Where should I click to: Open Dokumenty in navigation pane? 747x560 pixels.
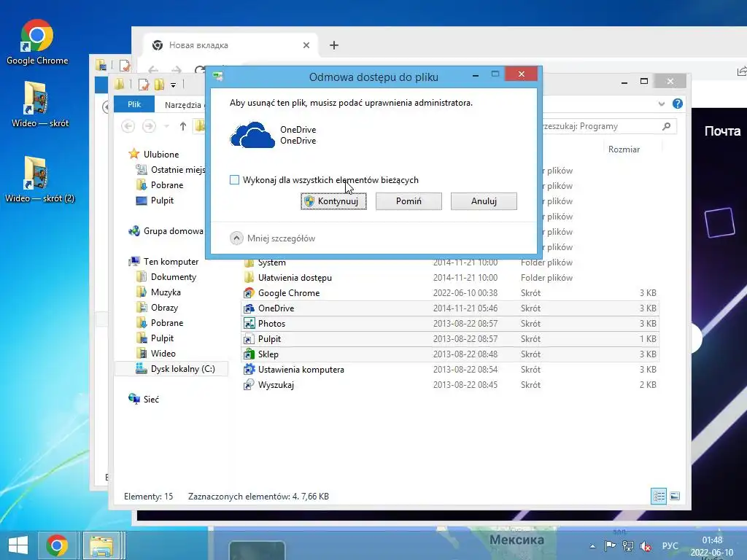tap(166, 276)
